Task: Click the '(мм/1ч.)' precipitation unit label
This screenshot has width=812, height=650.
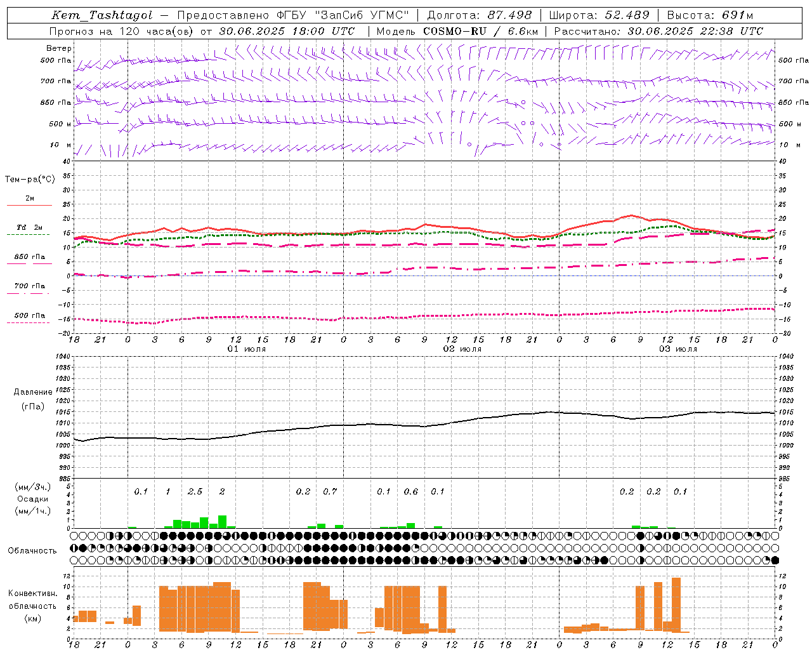Action: click(x=33, y=511)
